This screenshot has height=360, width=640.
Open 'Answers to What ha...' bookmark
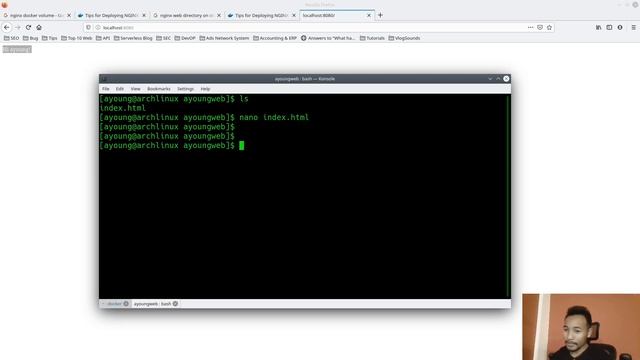[328, 38]
